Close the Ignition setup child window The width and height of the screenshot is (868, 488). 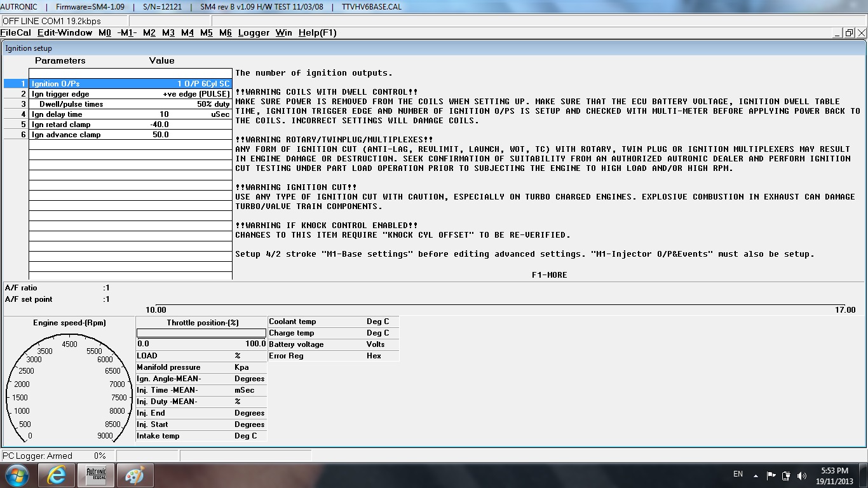click(x=862, y=33)
